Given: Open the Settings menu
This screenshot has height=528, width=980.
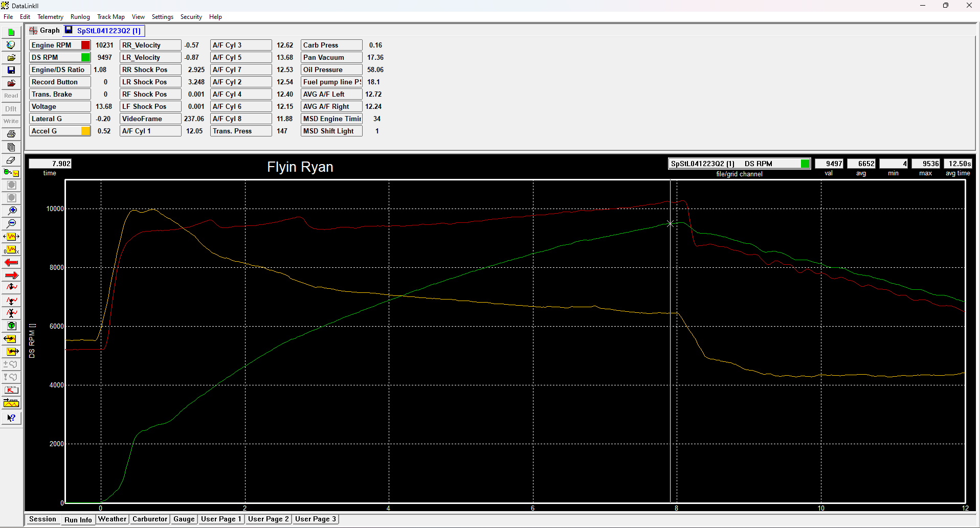Looking at the screenshot, I should [163, 17].
